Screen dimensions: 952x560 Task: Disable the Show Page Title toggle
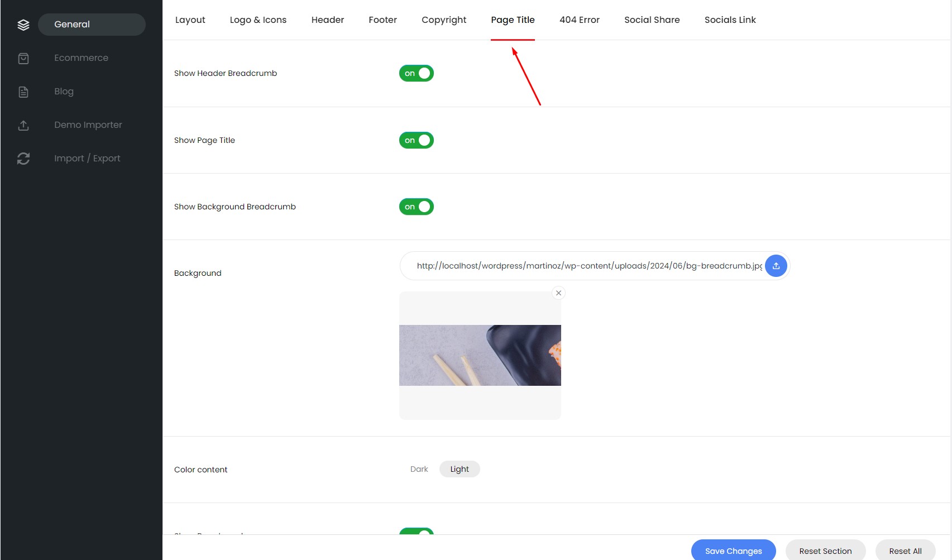(417, 140)
